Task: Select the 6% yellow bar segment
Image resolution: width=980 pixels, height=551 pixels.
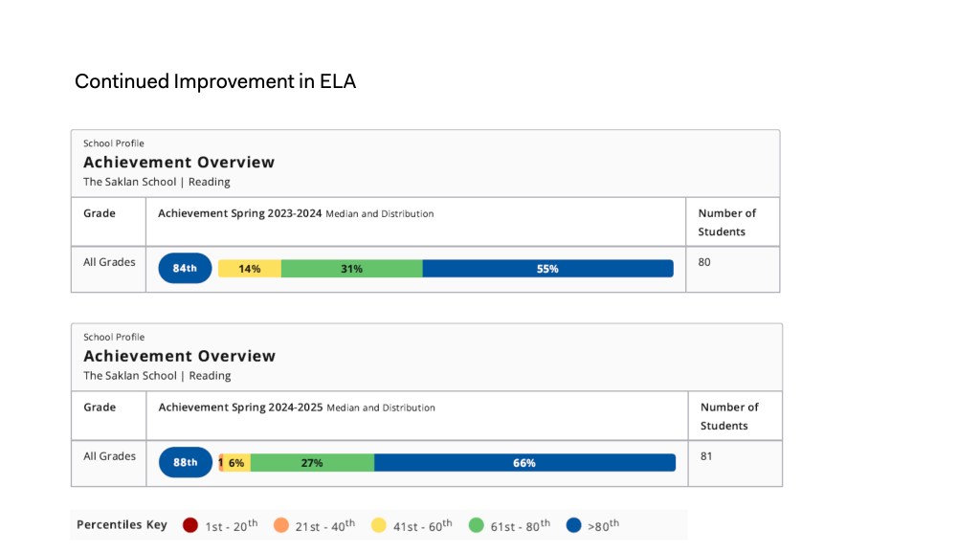Action: coord(237,463)
